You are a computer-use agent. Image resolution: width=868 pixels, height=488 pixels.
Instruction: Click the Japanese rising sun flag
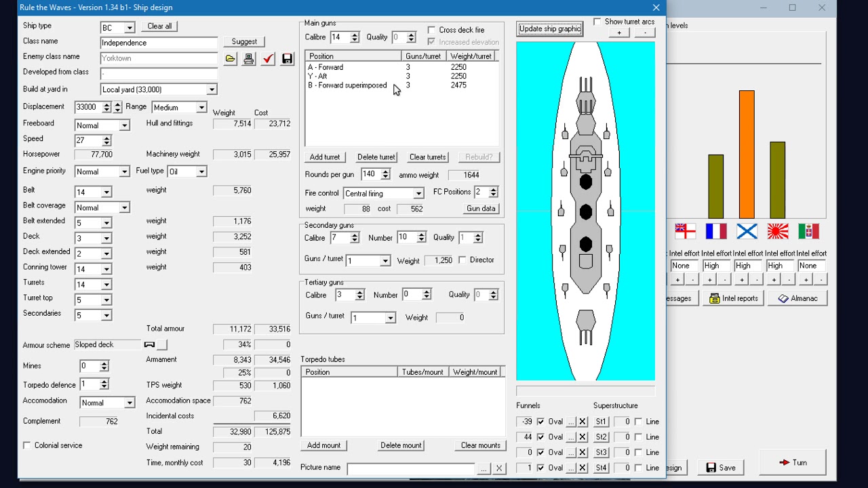tap(778, 231)
